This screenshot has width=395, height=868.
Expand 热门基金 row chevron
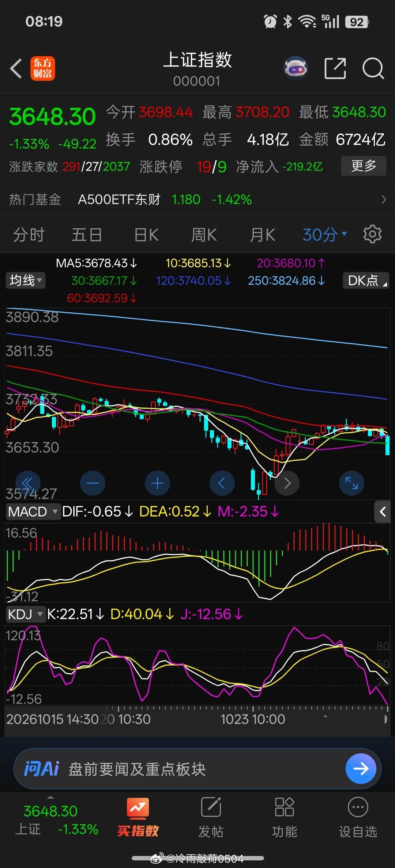pos(384,199)
